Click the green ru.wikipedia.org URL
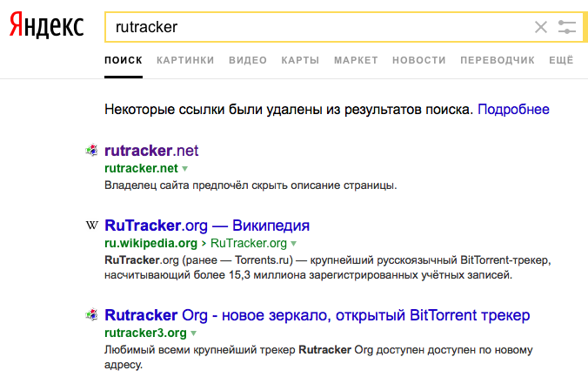588x384 pixels. point(150,243)
